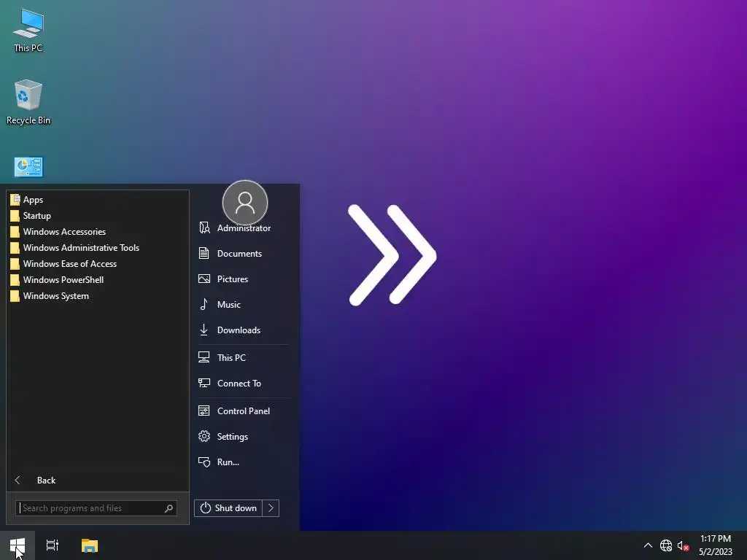Screen dimensions: 747x560
Task: Expand Windows System folder
Action: [x=98, y=296]
